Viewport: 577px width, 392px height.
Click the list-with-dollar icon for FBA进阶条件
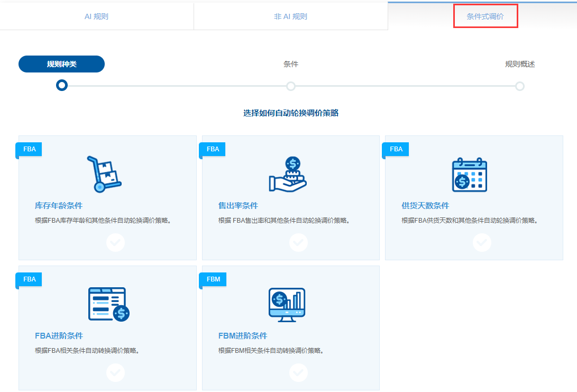(x=109, y=304)
